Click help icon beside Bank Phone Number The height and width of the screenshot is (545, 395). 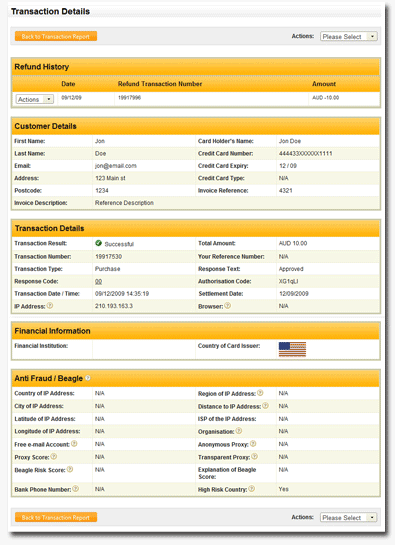[75, 489]
